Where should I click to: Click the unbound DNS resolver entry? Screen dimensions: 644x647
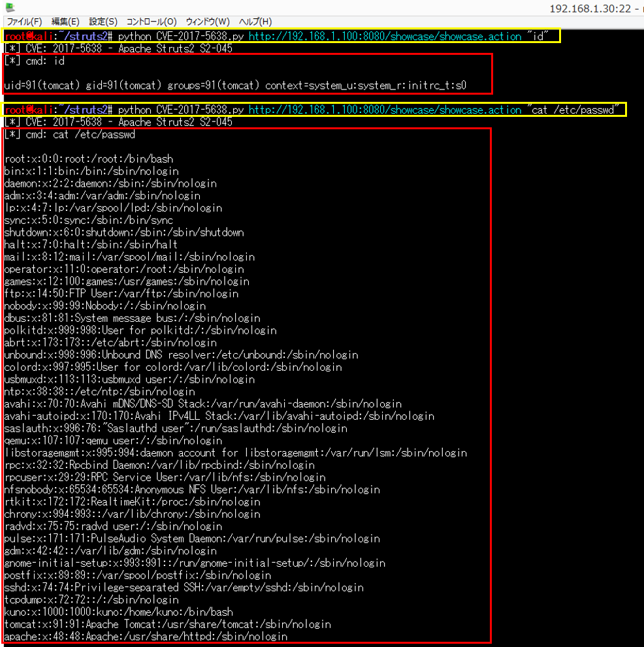(x=181, y=355)
